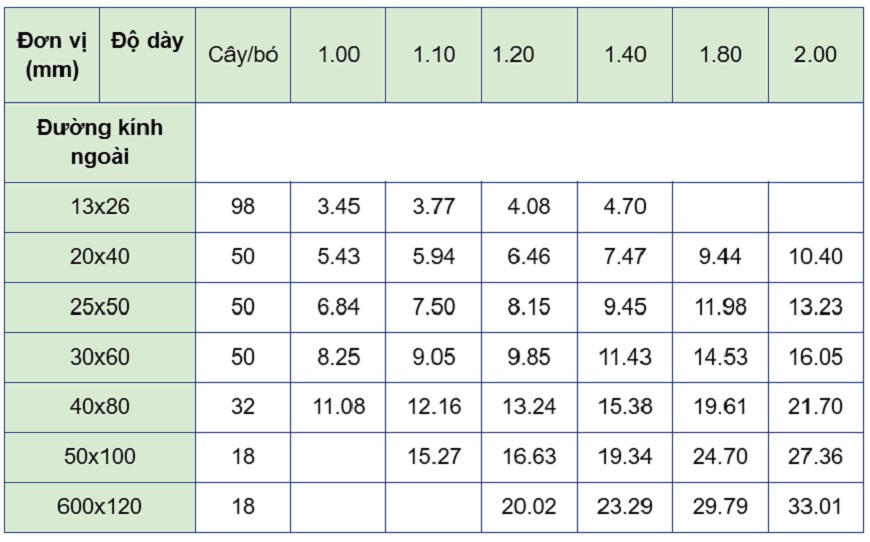Select the 40x80 size row label

click(x=100, y=407)
